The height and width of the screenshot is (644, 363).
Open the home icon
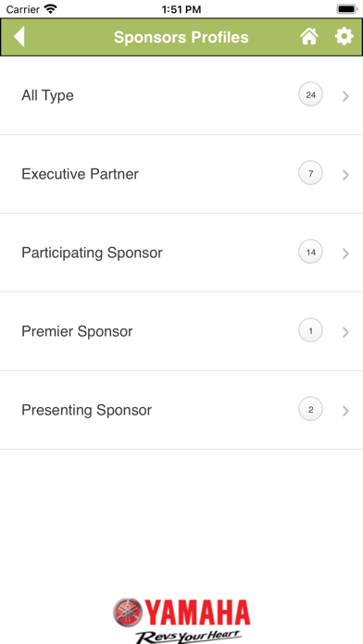click(x=309, y=36)
